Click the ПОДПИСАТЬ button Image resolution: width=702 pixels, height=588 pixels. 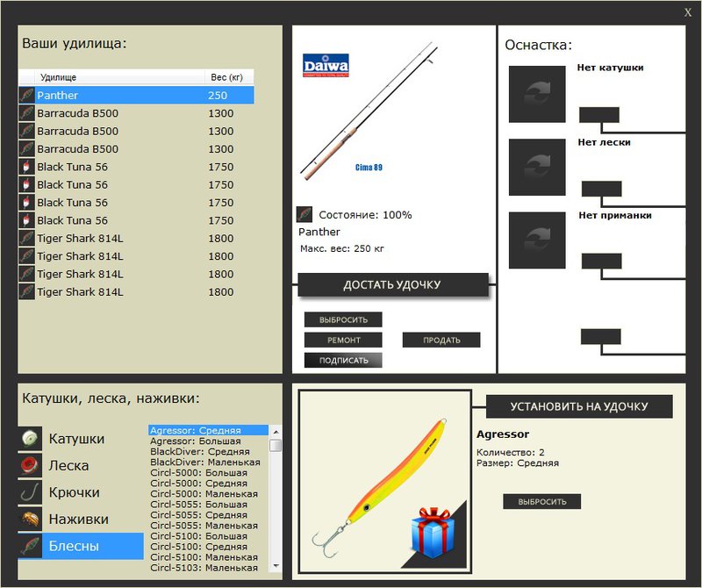(x=343, y=360)
